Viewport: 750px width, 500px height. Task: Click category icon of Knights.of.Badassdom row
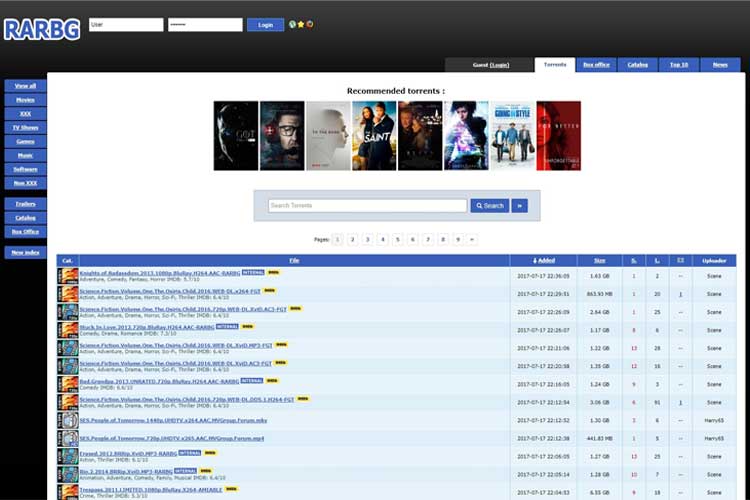click(68, 276)
